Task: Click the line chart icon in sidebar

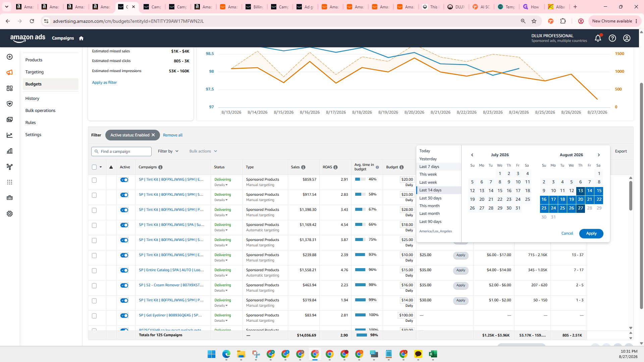Action: point(10,135)
